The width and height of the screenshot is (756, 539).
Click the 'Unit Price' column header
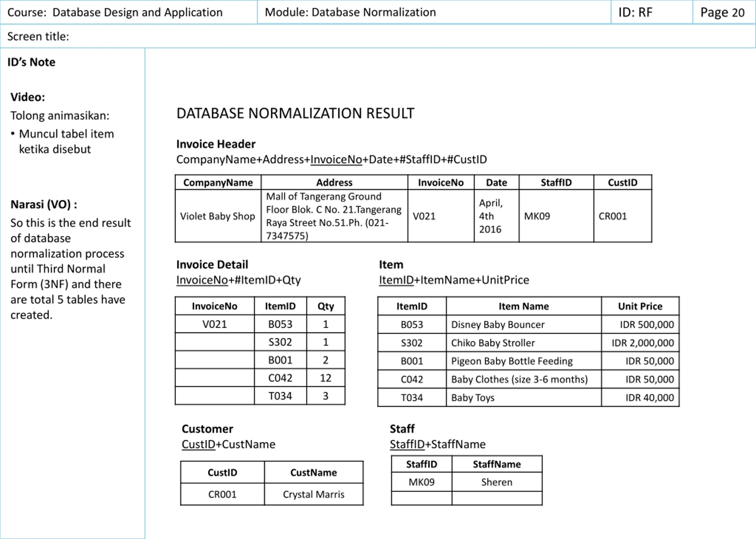[640, 306]
